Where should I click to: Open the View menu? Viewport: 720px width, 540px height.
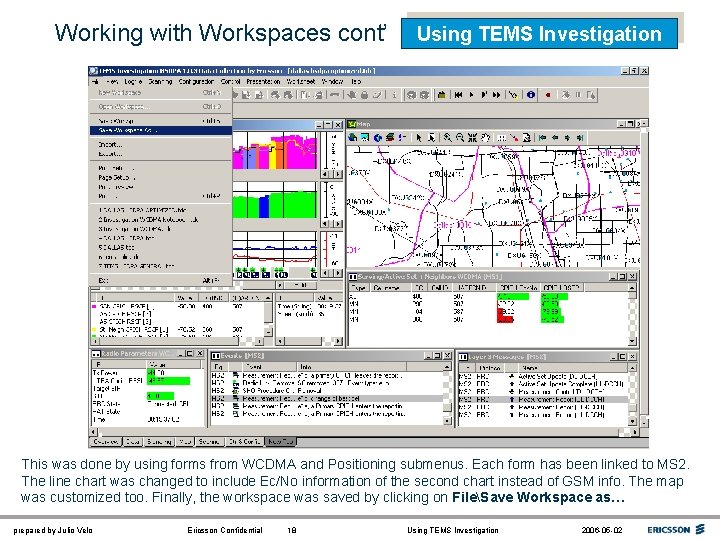click(112, 81)
